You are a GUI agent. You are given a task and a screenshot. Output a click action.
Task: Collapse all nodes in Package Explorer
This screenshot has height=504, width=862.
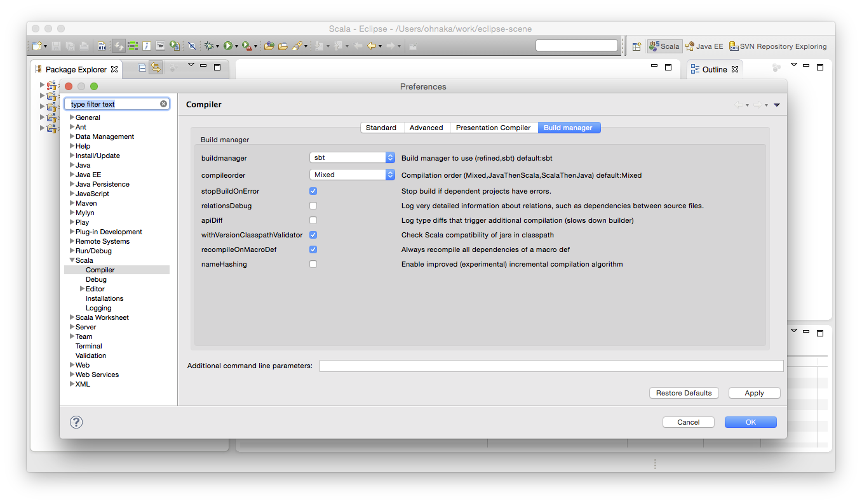[x=142, y=67]
